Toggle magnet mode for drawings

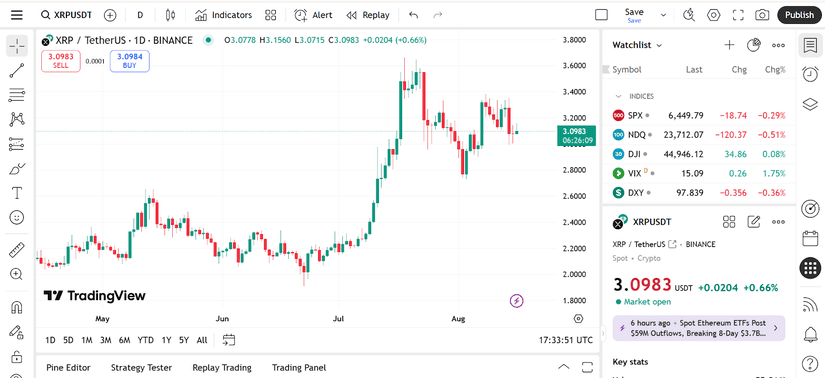tap(17, 307)
